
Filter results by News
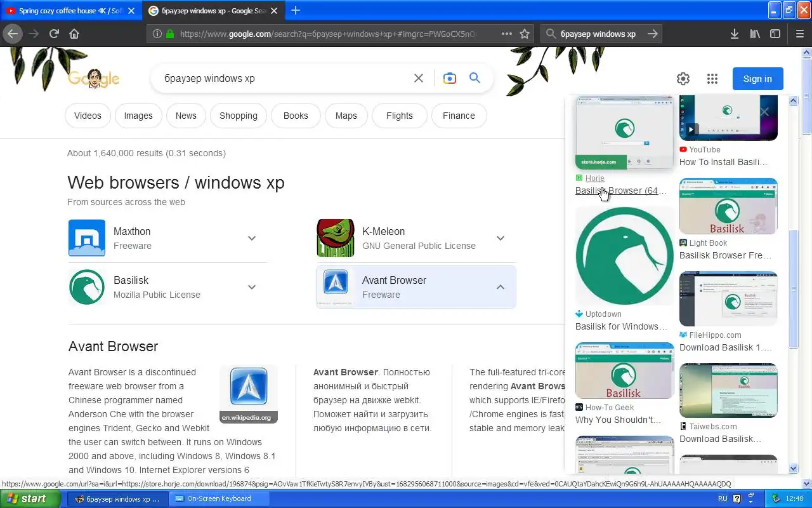pos(186,116)
